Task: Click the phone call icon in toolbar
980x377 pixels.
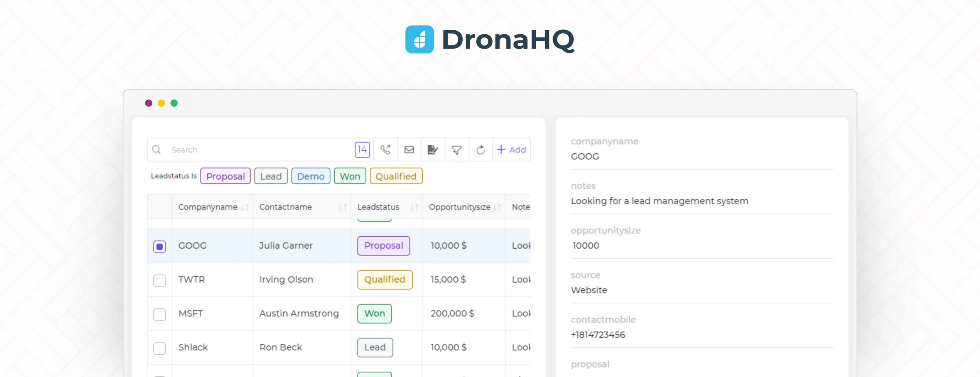Action: pos(385,149)
